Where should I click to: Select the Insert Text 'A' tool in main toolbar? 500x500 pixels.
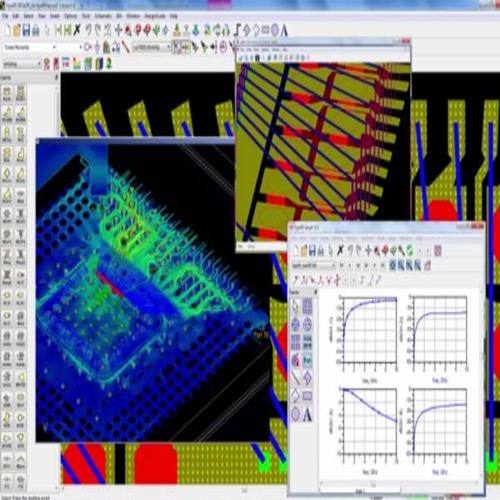tap(284, 30)
